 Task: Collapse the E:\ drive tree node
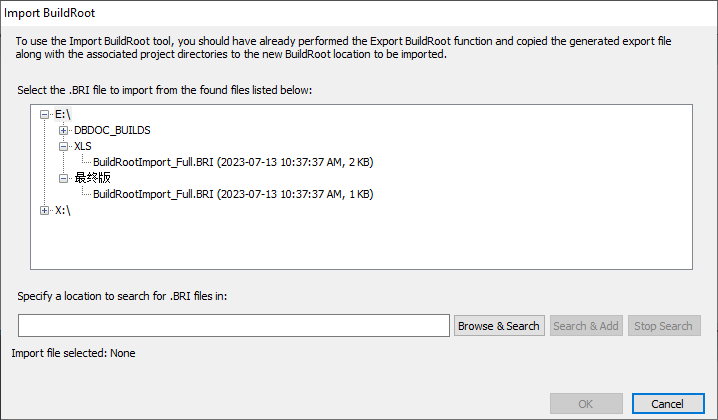click(x=44, y=114)
